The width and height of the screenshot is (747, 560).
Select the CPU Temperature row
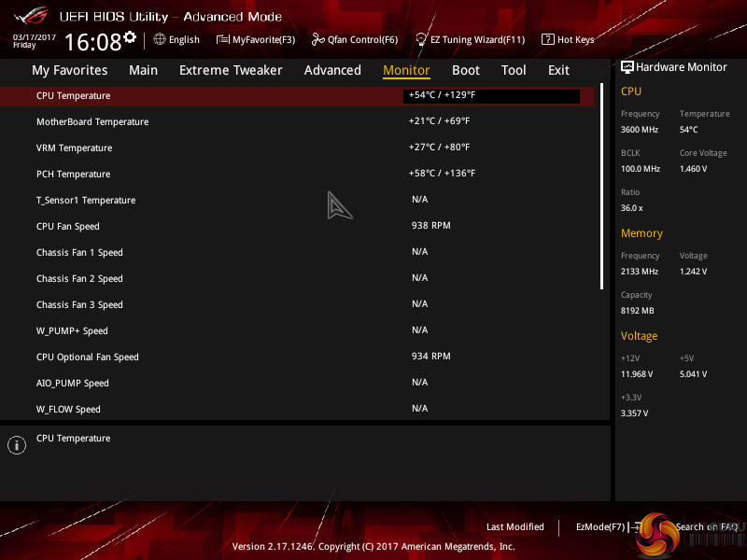[297, 96]
